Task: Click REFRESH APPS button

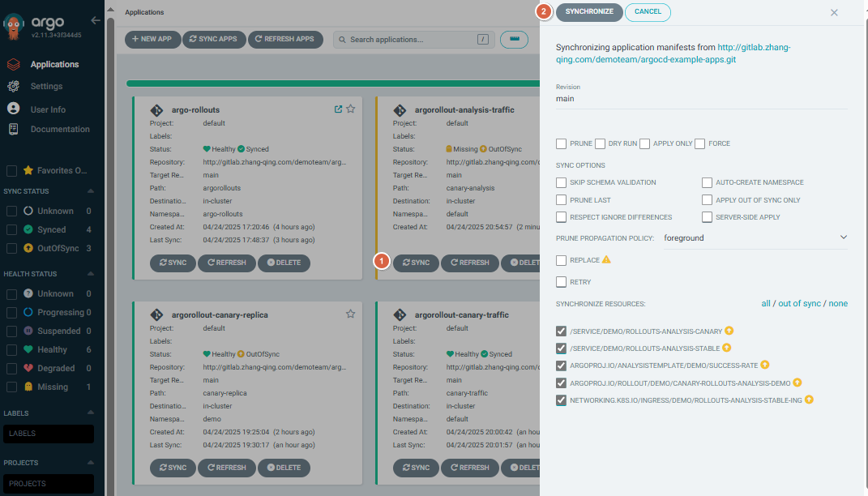Action: (x=285, y=39)
